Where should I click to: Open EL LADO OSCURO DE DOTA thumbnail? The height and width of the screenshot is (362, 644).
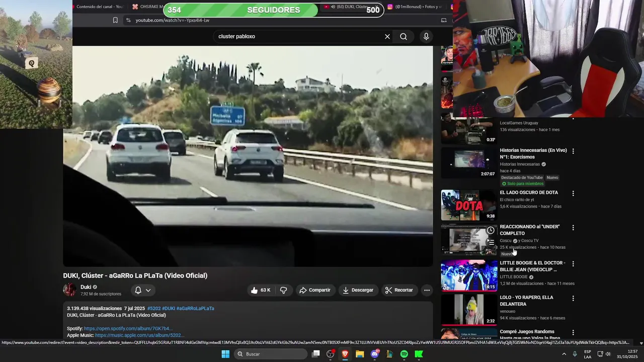click(469, 205)
